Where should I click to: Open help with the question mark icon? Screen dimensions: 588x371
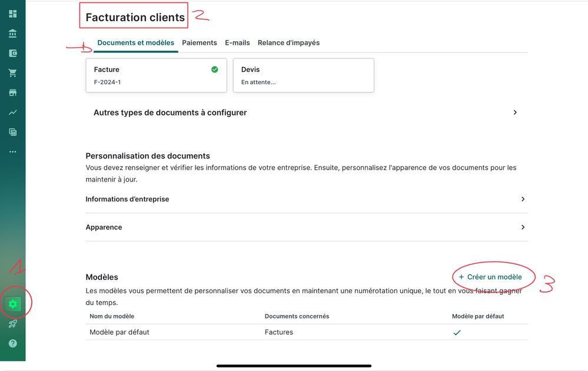point(12,343)
